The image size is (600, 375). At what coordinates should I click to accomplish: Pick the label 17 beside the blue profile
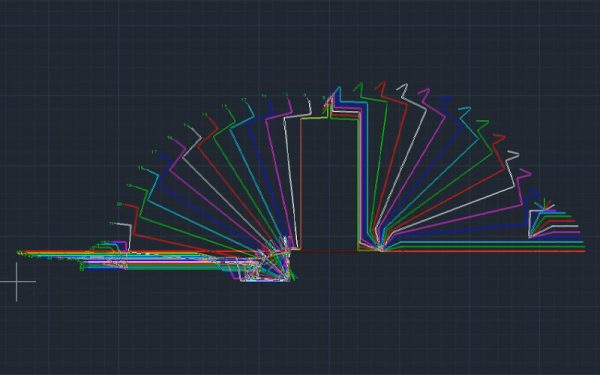(154, 152)
